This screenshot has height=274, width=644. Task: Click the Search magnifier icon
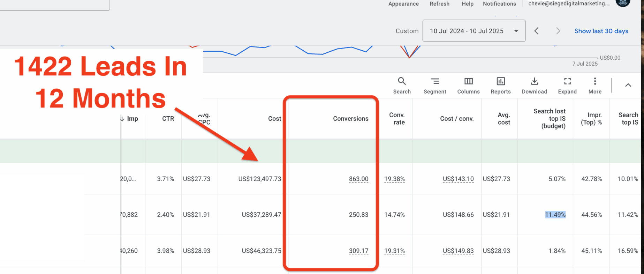coord(402,81)
